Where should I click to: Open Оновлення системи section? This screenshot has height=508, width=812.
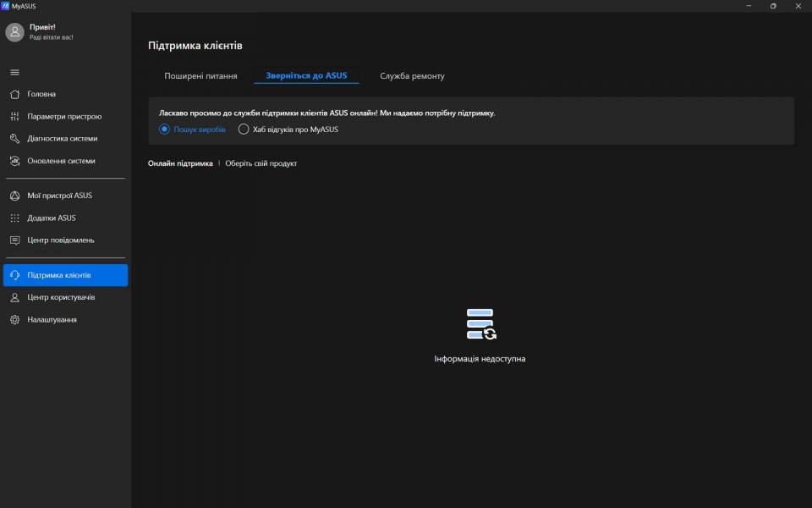65,161
